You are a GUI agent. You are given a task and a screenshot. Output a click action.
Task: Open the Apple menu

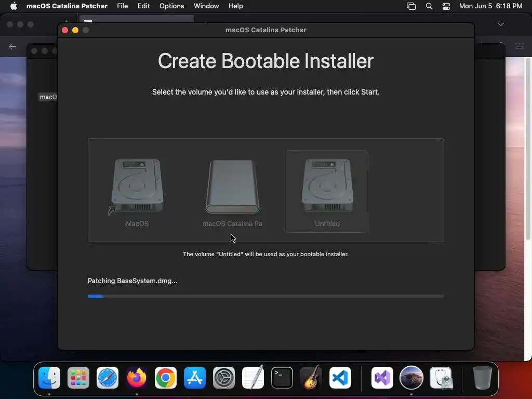point(14,6)
